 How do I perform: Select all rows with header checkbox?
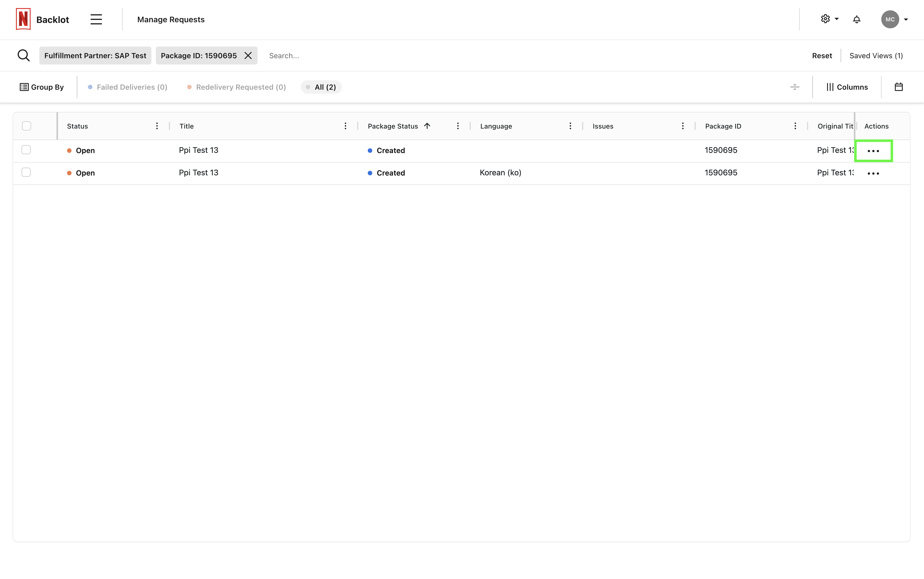point(27,126)
